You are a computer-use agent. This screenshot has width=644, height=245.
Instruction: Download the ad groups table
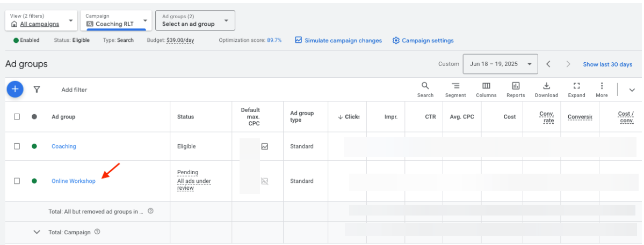pos(546,89)
